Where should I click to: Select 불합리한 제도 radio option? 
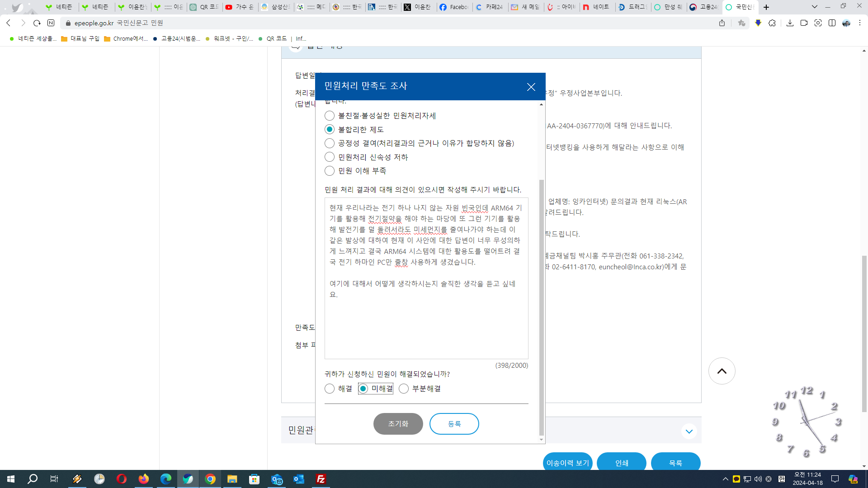coord(330,129)
